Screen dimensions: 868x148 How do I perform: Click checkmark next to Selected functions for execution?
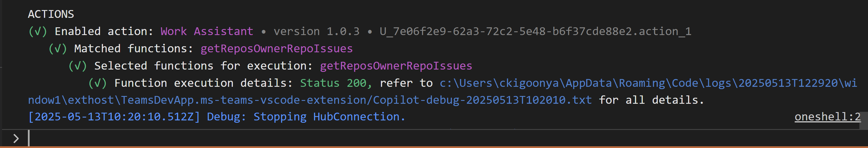(x=78, y=66)
